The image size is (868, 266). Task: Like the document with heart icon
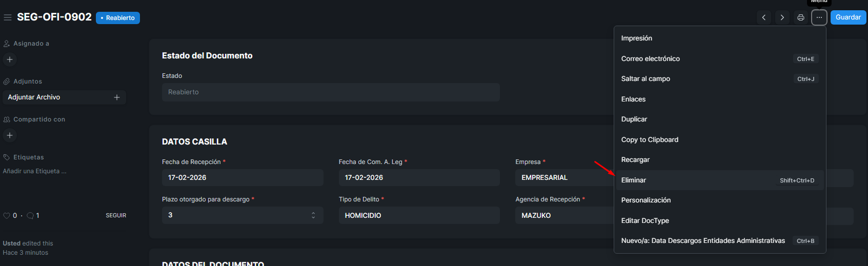point(7,216)
